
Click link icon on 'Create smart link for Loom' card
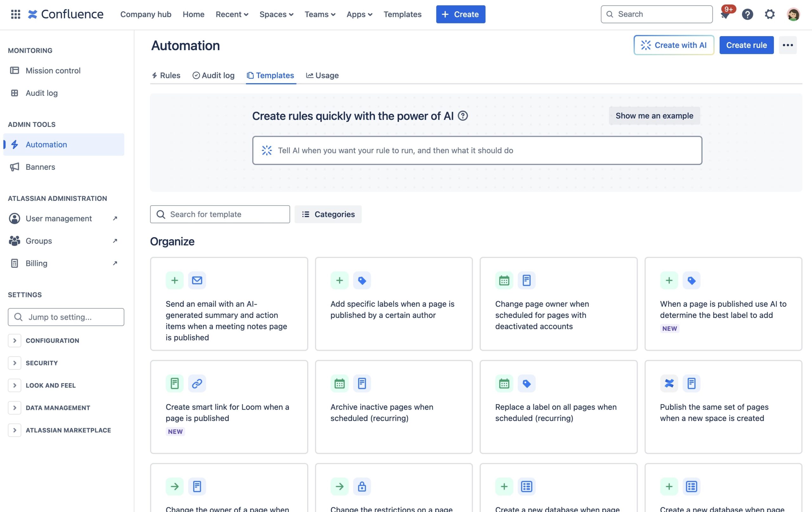pos(197,384)
